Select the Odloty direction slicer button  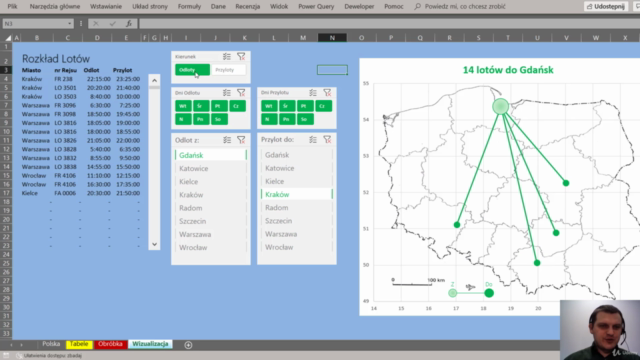click(x=192, y=70)
